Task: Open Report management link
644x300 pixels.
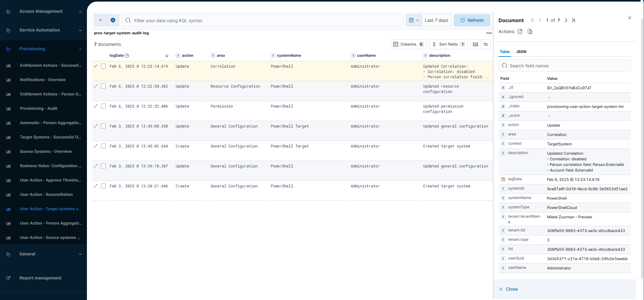Action: 40,278
